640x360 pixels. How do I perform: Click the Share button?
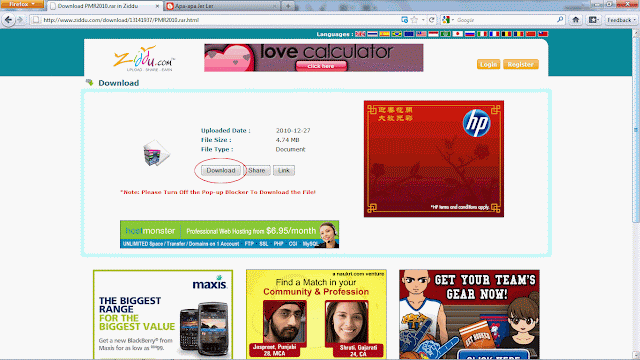click(257, 170)
